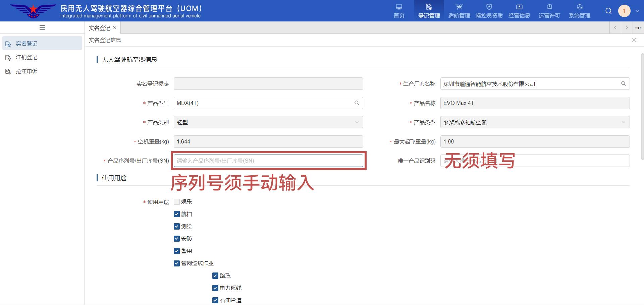Collapse sidebar using the hamburger menu icon
This screenshot has height=305, width=644.
pos(42,27)
